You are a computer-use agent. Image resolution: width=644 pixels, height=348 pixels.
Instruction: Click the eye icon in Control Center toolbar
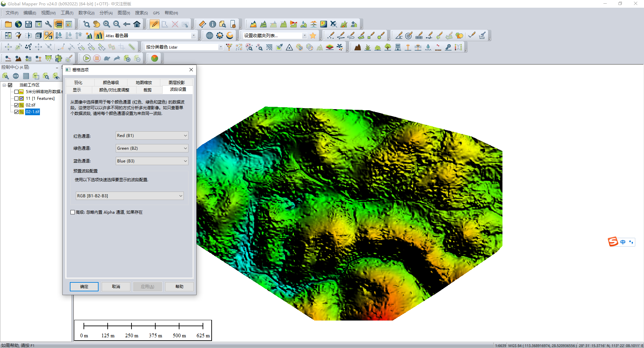click(56, 76)
